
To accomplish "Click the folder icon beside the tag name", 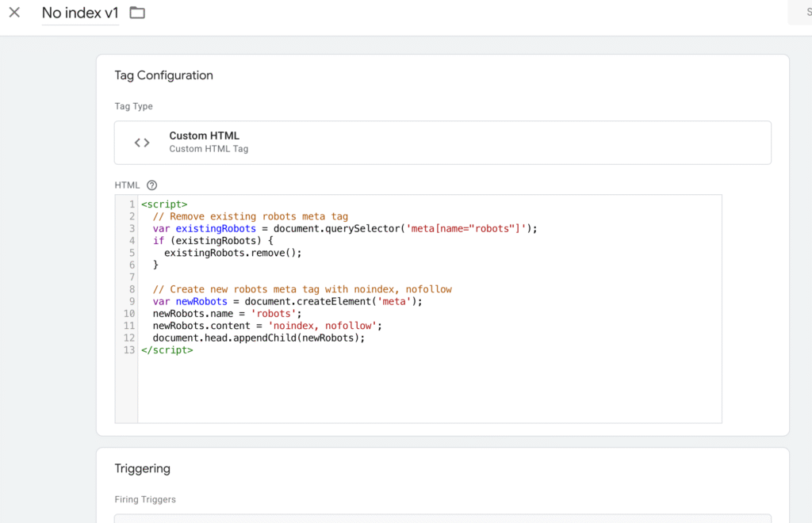I will [137, 13].
